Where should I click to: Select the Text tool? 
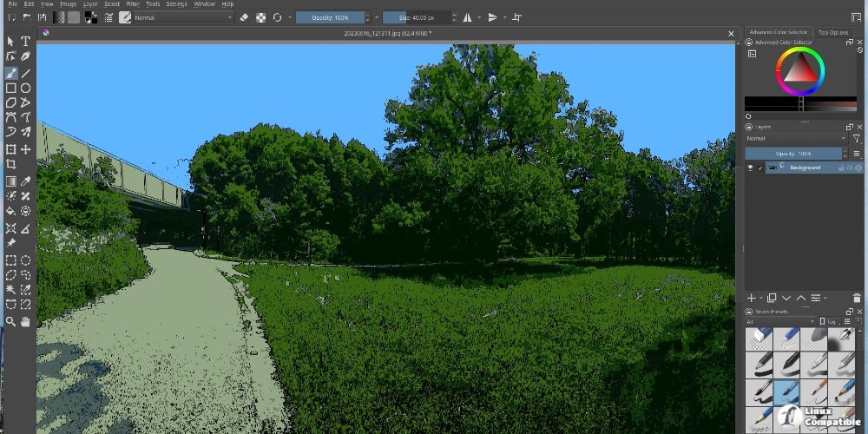[x=26, y=41]
